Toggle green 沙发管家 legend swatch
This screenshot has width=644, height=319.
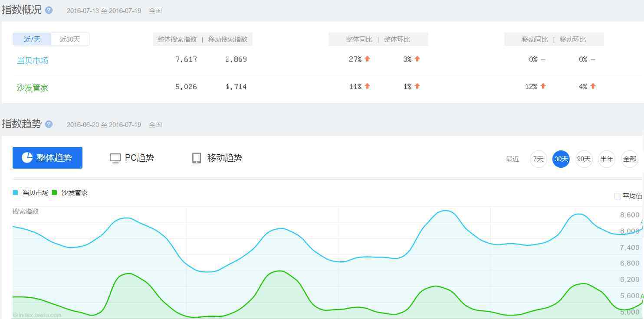point(54,192)
